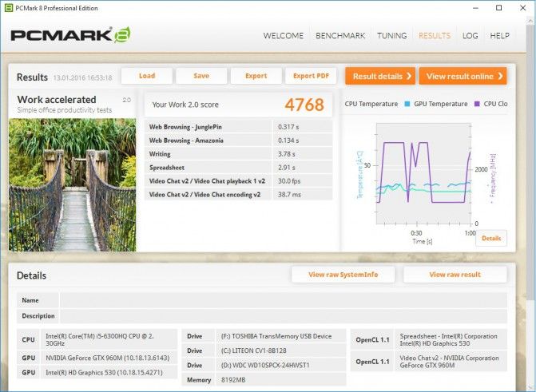This screenshot has height=392, width=536.
Task: Click the 38.7 ms value
Action: [x=289, y=195]
